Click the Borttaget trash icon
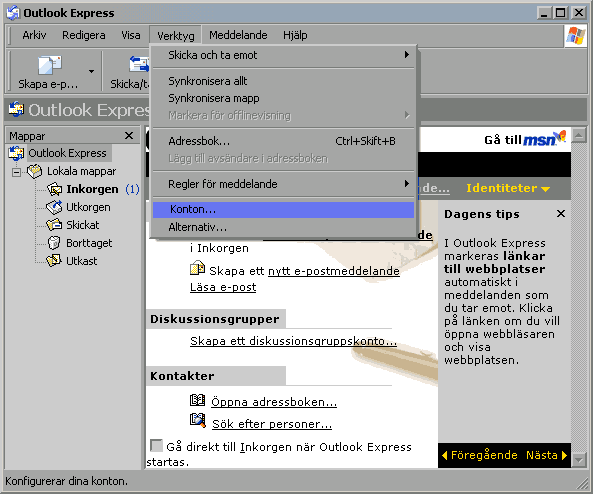This screenshot has height=494, width=593. [54, 243]
